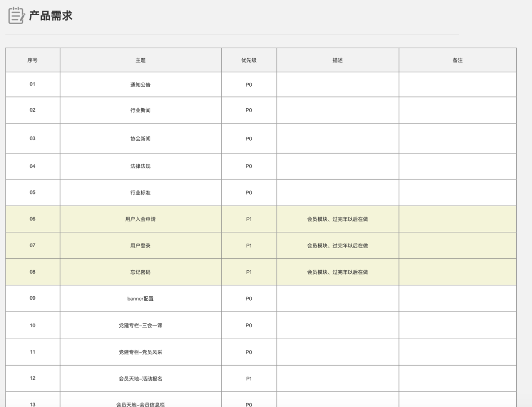Click the notepad icon beside 产品需求
The height and width of the screenshot is (407, 532).
[x=16, y=15]
